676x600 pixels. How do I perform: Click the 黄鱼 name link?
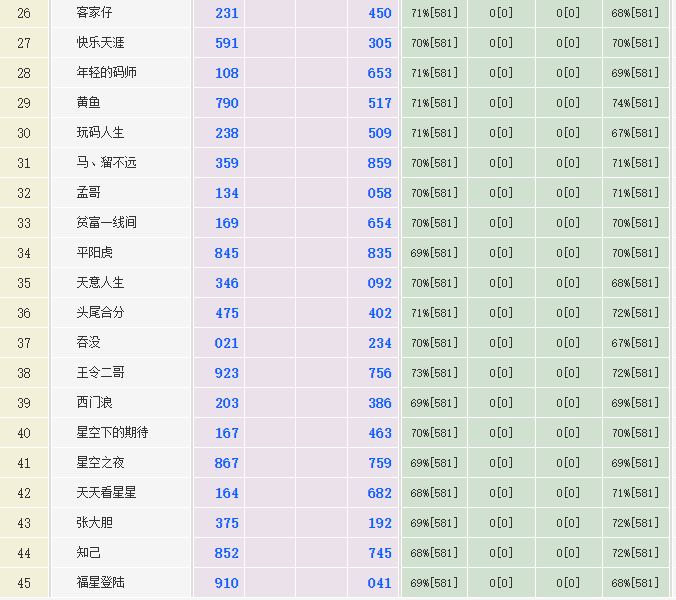[88, 103]
